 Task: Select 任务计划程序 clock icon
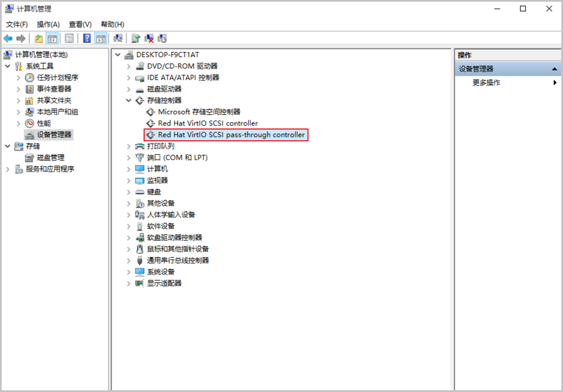pyautogui.click(x=29, y=78)
